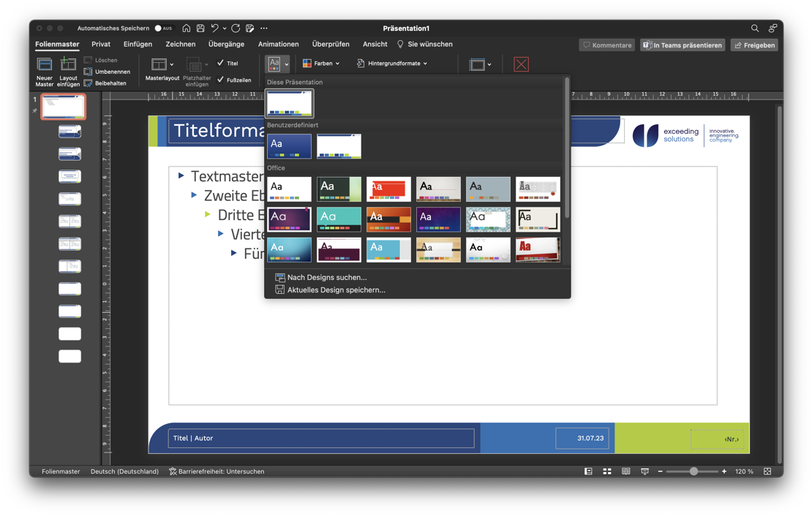Uncheck the Titel checkbox
This screenshot has width=812, height=516.
pyautogui.click(x=221, y=64)
